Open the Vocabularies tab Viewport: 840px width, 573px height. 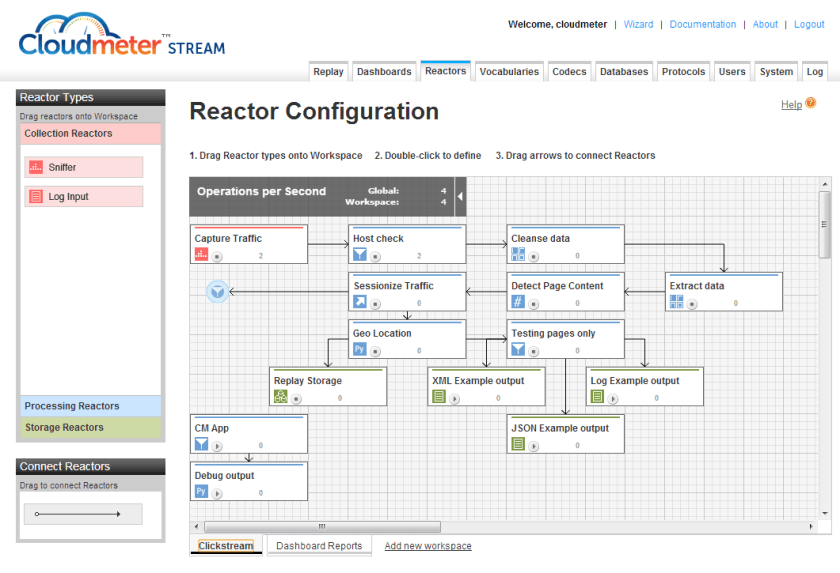point(509,72)
